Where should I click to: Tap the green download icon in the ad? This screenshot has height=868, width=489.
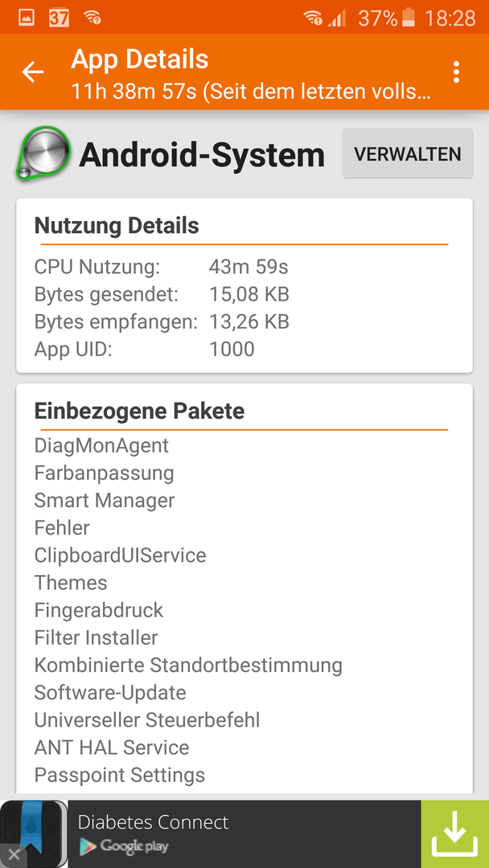coord(454,833)
